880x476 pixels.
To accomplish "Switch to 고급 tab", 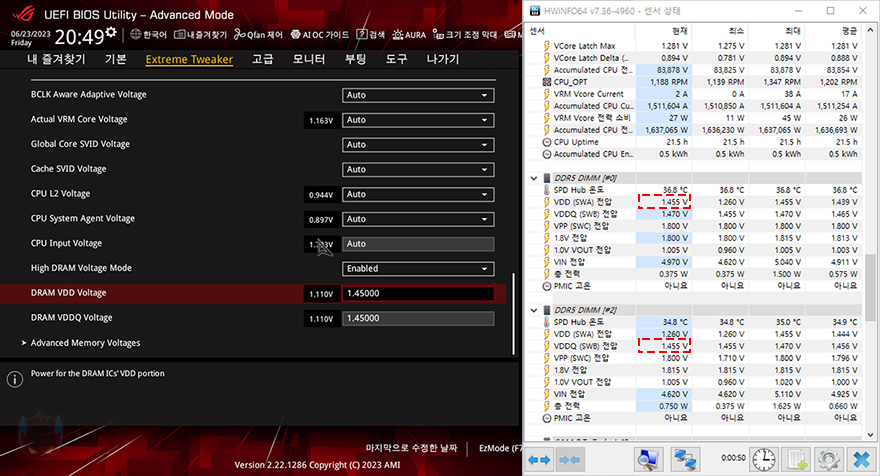I will [263, 59].
